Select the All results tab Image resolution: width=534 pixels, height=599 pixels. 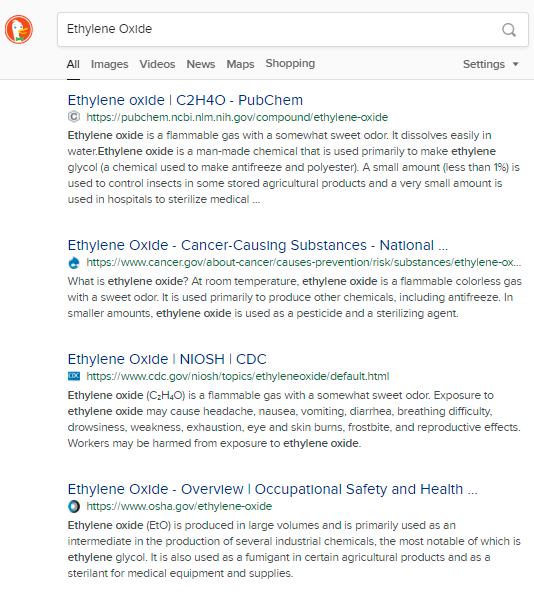tap(73, 64)
